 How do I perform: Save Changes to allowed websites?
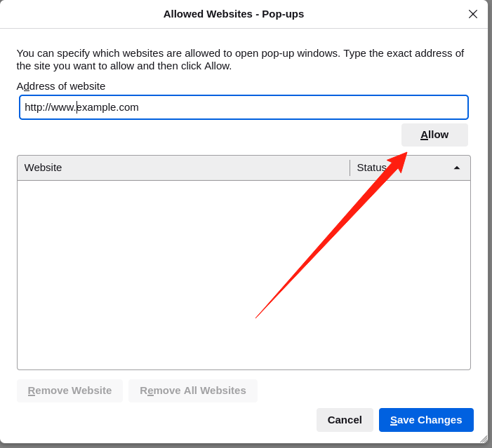(426, 420)
